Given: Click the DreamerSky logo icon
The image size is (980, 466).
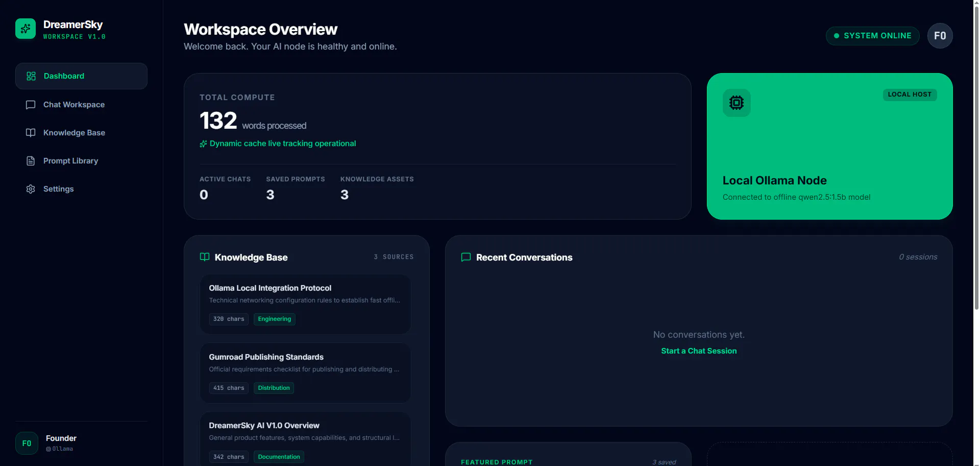Looking at the screenshot, I should [26, 29].
